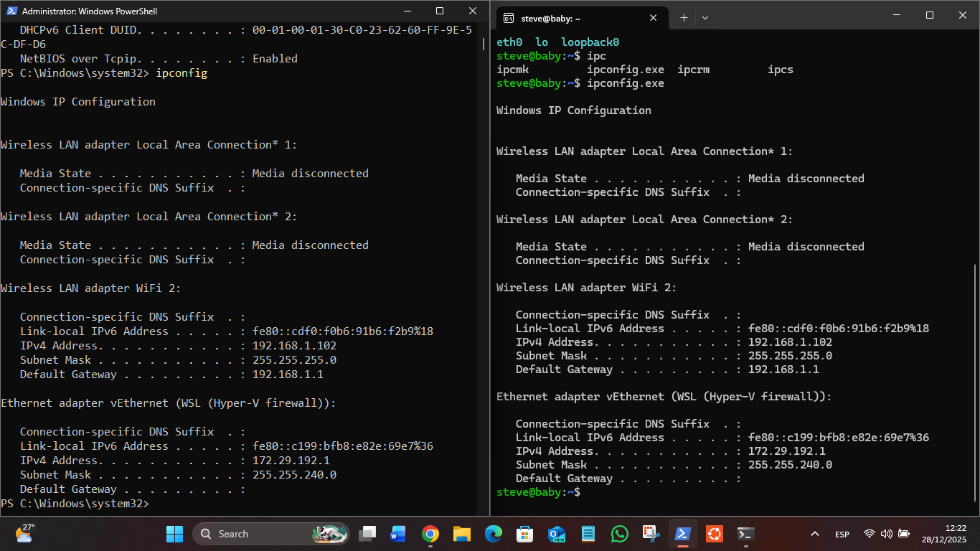Click the PowerShell window vertical scrollbar
Image resolution: width=980 pixels, height=551 pixels.
coord(484,44)
